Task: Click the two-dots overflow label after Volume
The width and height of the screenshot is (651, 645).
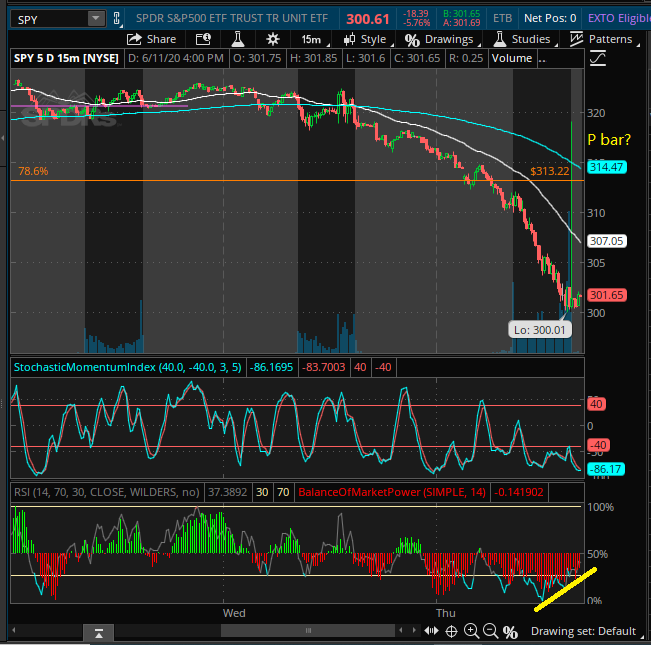Action: 542,59
